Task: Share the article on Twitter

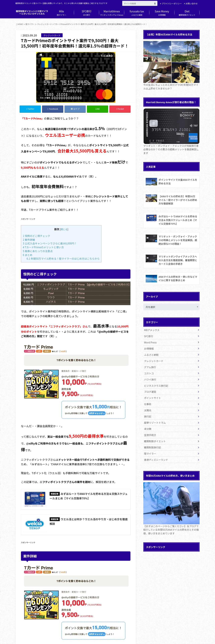Action: click(x=30, y=109)
